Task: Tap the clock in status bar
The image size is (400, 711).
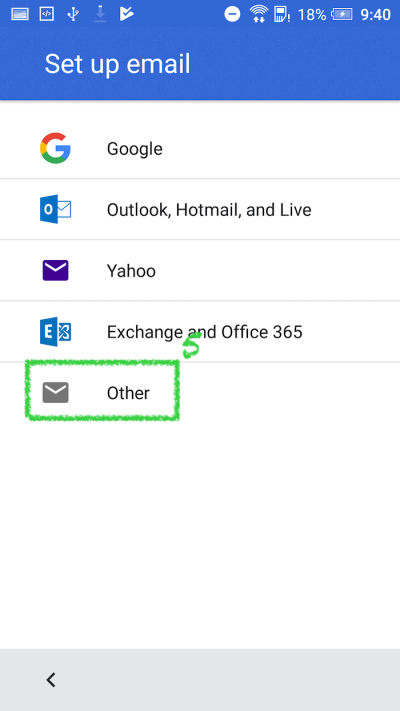Action: click(376, 15)
